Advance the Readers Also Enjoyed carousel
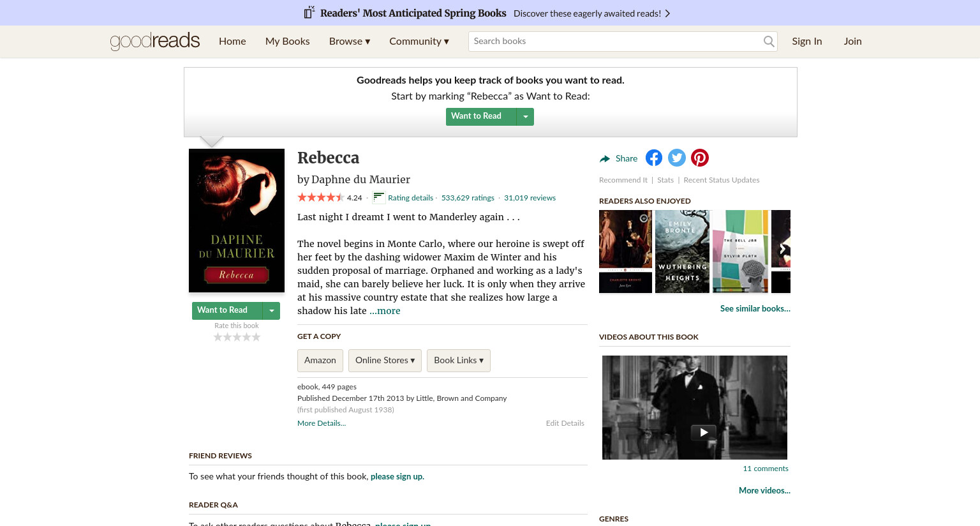The height and width of the screenshot is (526, 980). click(782, 249)
